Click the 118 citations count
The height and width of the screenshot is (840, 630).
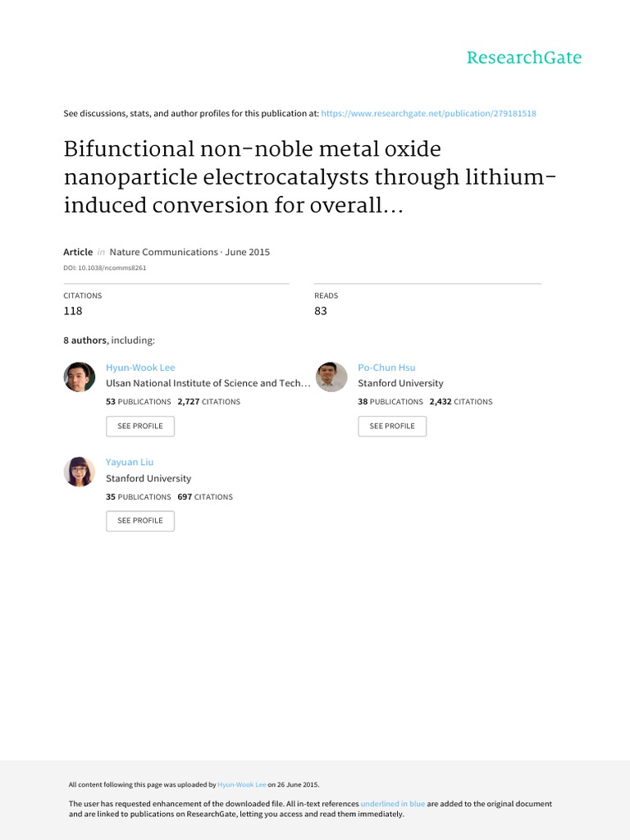(x=73, y=311)
